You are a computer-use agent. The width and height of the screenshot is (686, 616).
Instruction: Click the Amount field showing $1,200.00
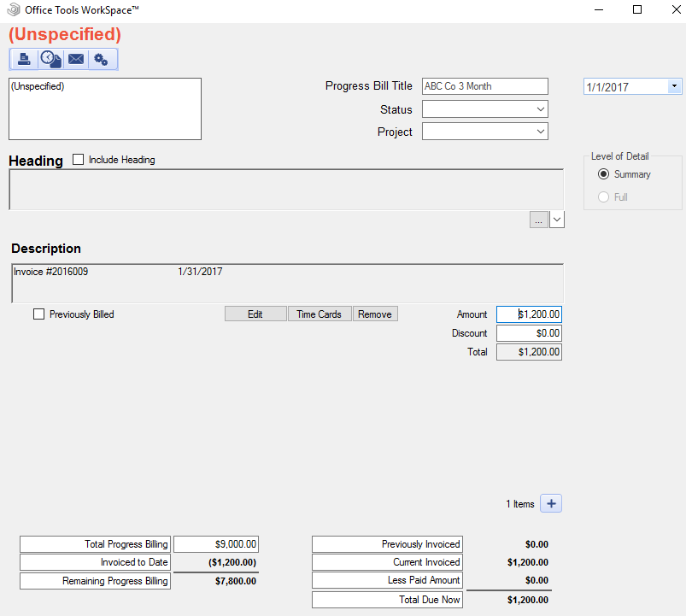(x=529, y=314)
